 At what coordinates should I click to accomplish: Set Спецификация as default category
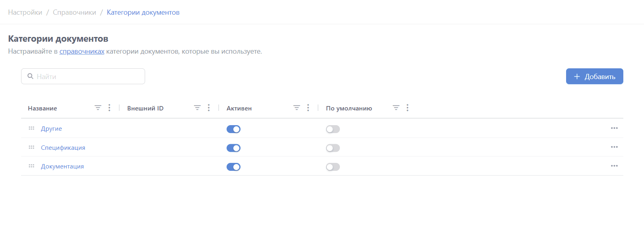point(333,148)
